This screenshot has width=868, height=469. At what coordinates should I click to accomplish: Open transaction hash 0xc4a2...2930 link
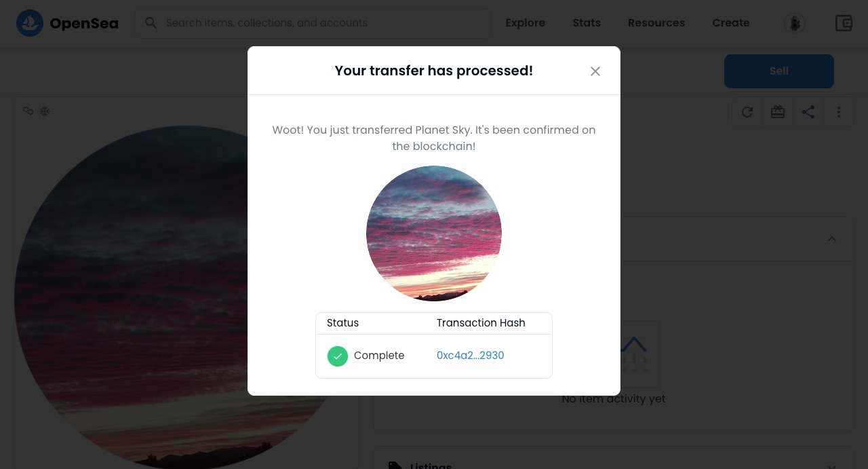[471, 356]
